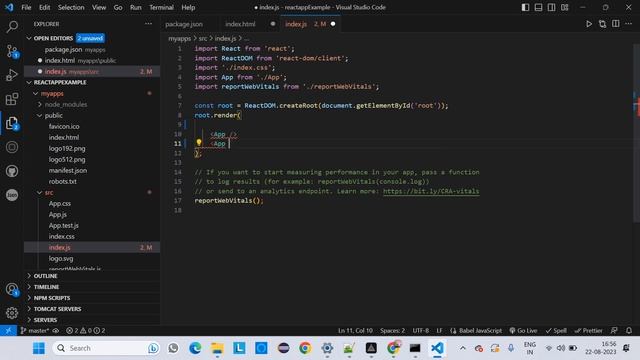Click the Customize Layout icon
The image size is (640, 360).
click(564, 7)
